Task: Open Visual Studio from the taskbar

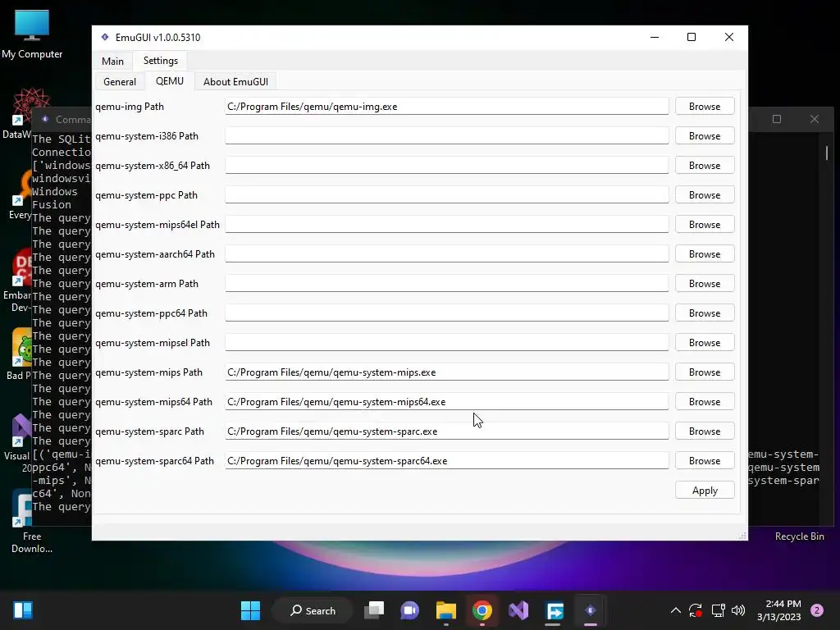Action: coord(518,610)
